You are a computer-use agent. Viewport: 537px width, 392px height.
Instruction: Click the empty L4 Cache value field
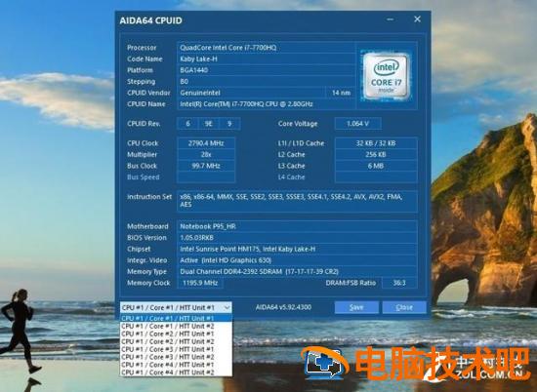(376, 176)
